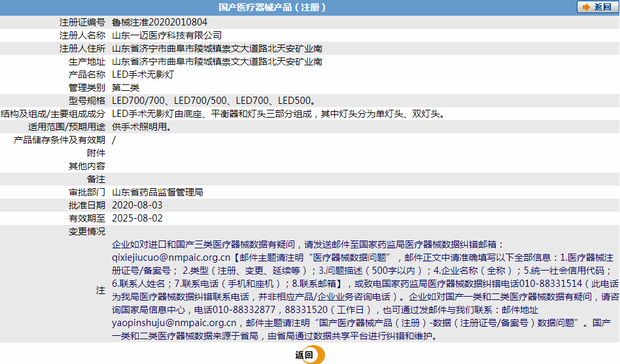Select management category 第二类
Image resolution: width=620 pixels, height=364 pixels.
pos(126,88)
